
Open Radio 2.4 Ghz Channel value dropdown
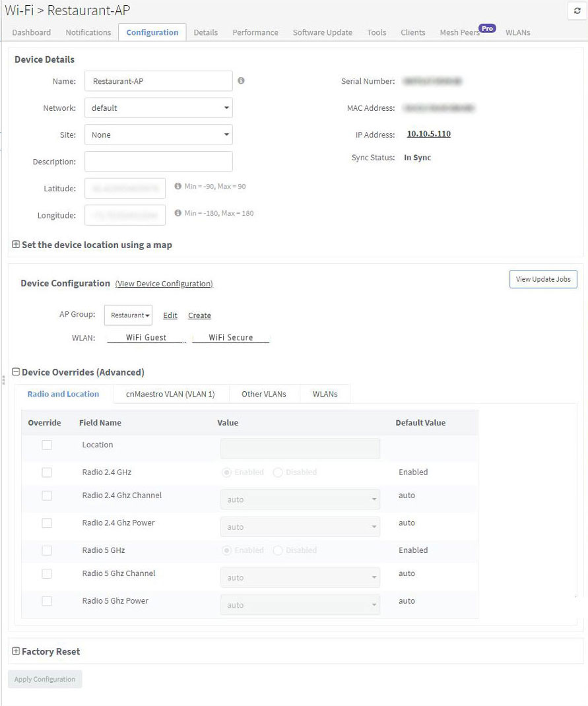point(300,499)
